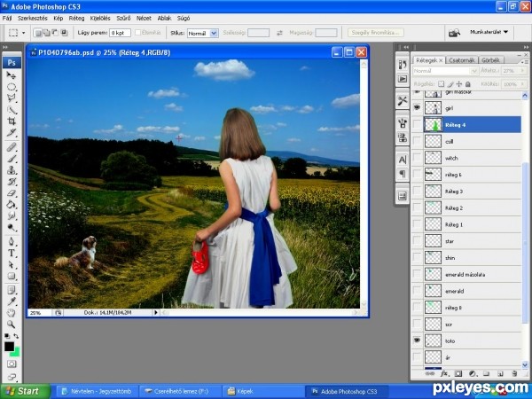Click the add layer style fx icon
The image size is (532, 399).
[444, 373]
